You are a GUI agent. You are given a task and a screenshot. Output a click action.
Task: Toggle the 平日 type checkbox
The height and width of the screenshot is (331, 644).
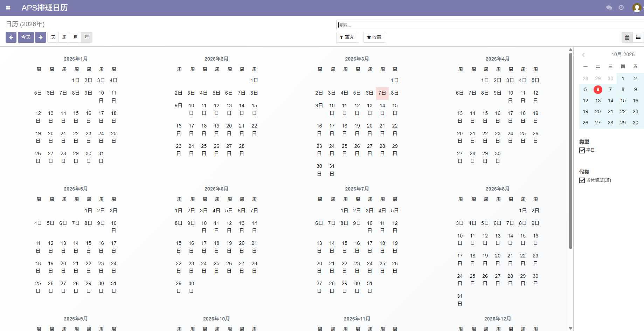[x=582, y=150]
